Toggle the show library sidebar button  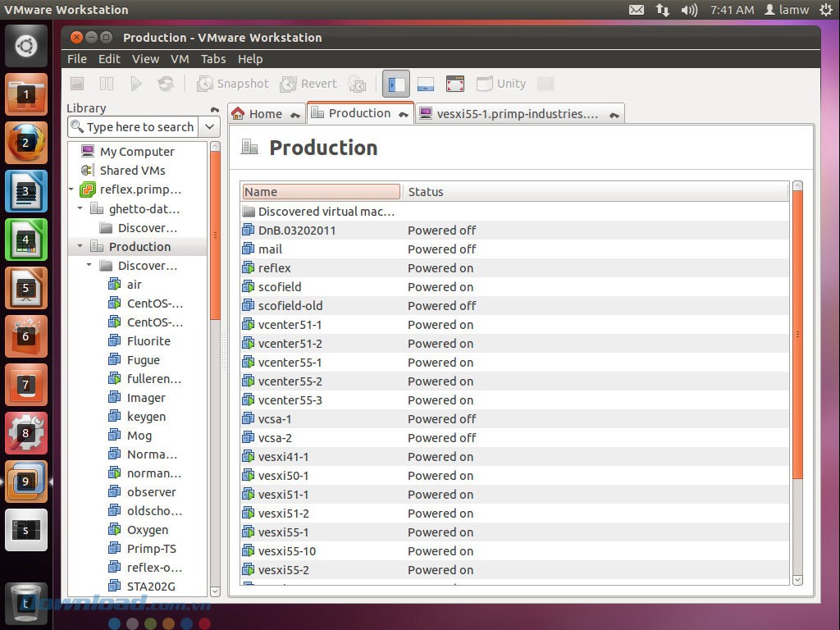coord(395,84)
